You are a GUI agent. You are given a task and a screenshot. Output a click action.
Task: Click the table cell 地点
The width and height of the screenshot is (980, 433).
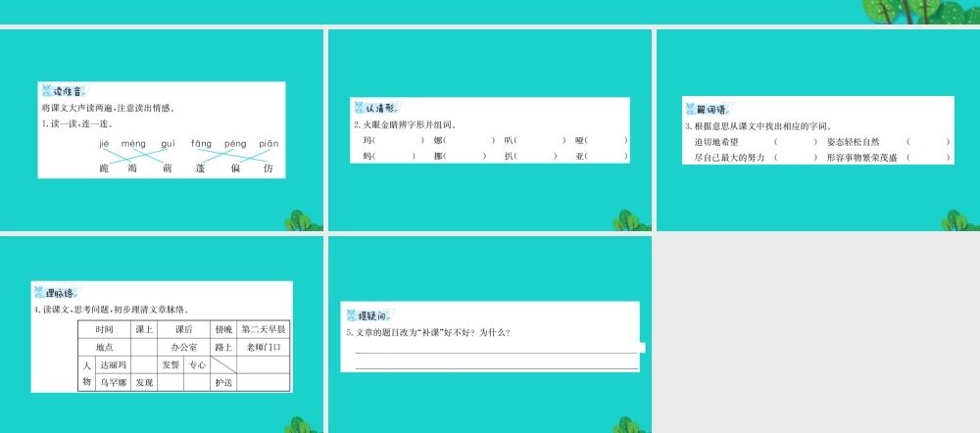[105, 348]
